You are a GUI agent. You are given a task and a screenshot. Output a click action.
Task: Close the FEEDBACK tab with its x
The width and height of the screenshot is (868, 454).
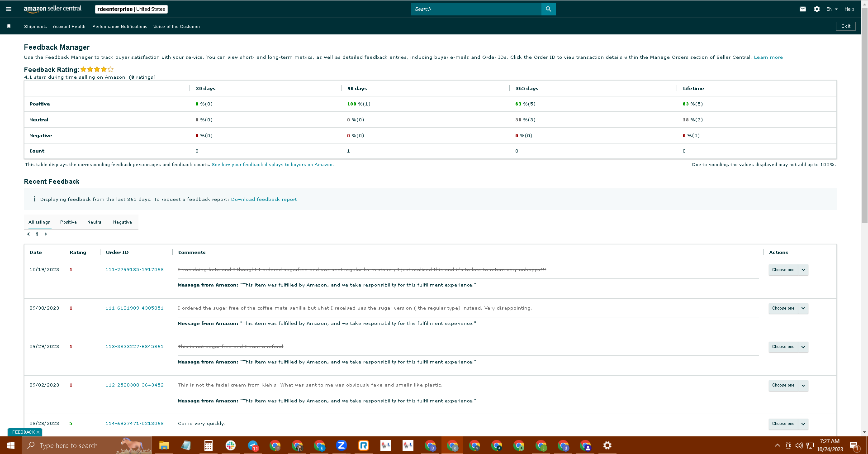[38, 432]
